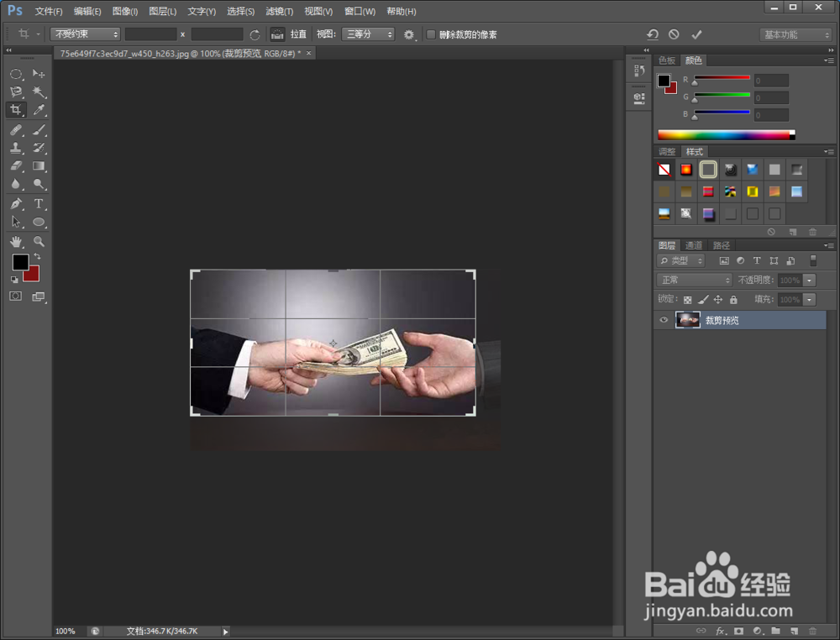
Task: Click the color spectrum ramp bar
Action: coord(726,135)
